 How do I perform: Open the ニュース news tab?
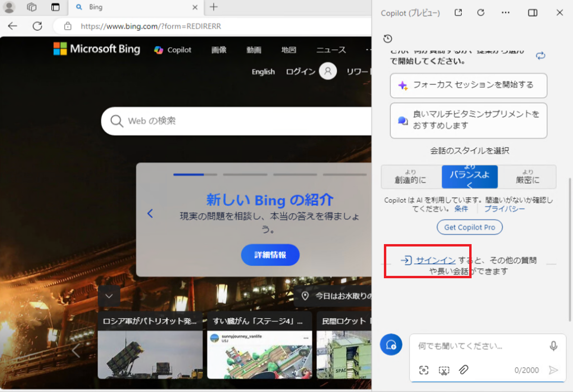coord(331,50)
